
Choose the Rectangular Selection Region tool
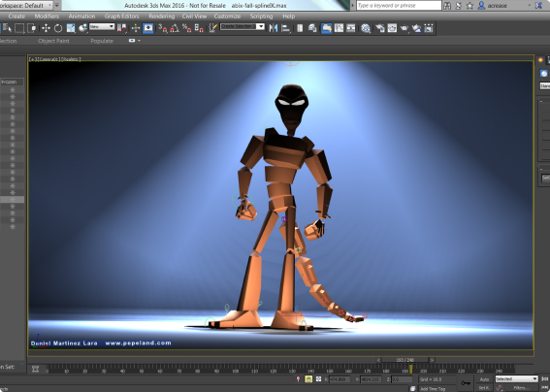click(x=19, y=28)
